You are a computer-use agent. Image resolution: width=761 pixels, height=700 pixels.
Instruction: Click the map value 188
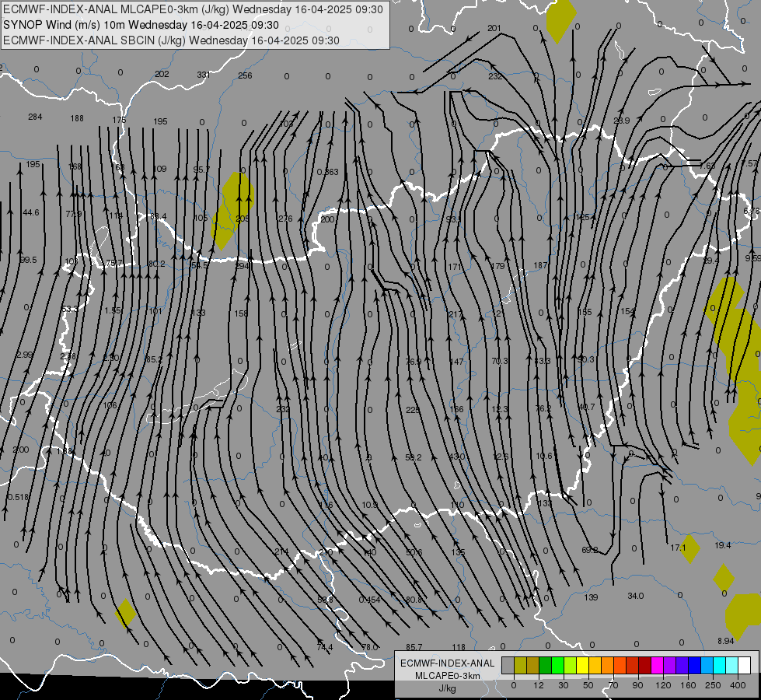pyautogui.click(x=77, y=118)
